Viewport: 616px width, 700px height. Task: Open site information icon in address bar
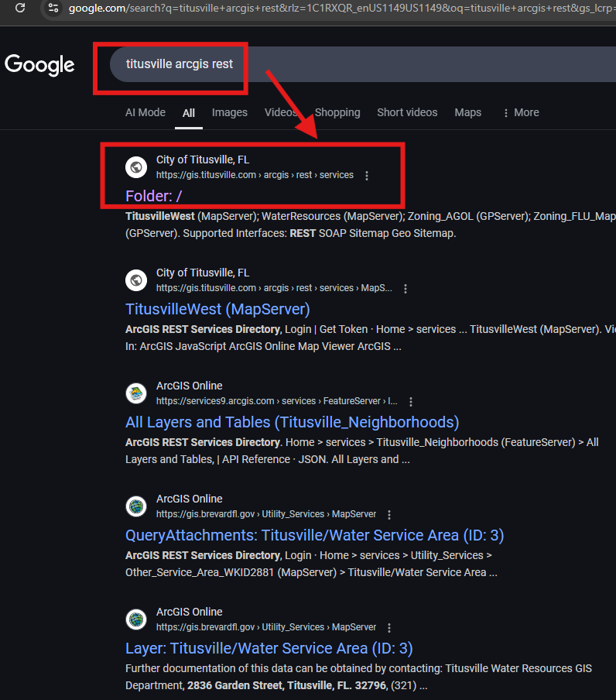[53, 8]
